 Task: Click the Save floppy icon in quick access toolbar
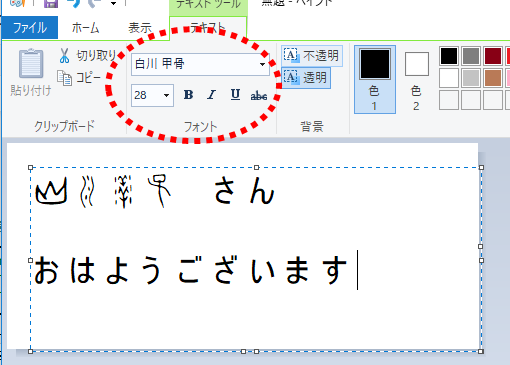click(x=51, y=3)
